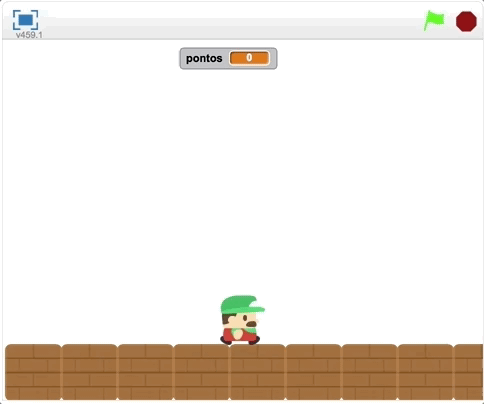Click the first brick tile on the left

33,372
